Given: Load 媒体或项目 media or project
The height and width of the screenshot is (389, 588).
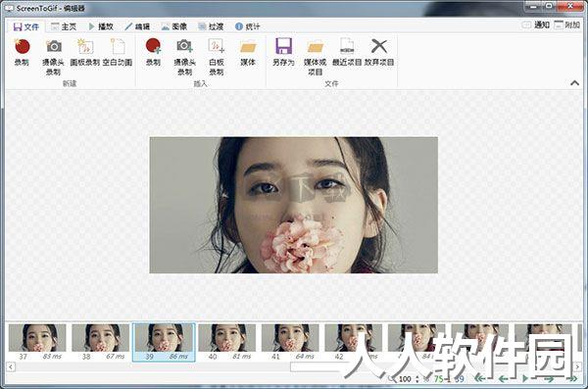Looking at the screenshot, I should tap(315, 57).
